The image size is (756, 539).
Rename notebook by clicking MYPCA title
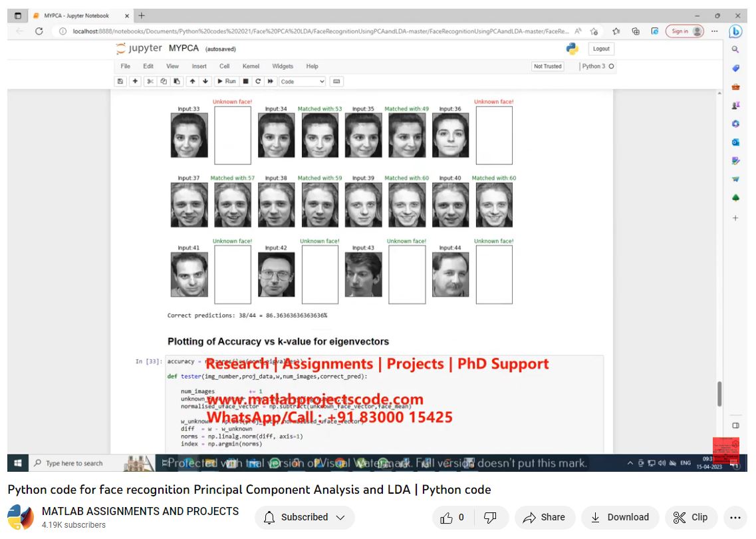tap(184, 49)
